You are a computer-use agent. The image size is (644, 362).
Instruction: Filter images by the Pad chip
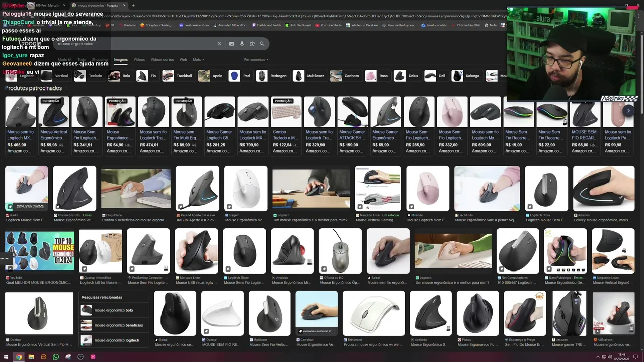pos(239,76)
